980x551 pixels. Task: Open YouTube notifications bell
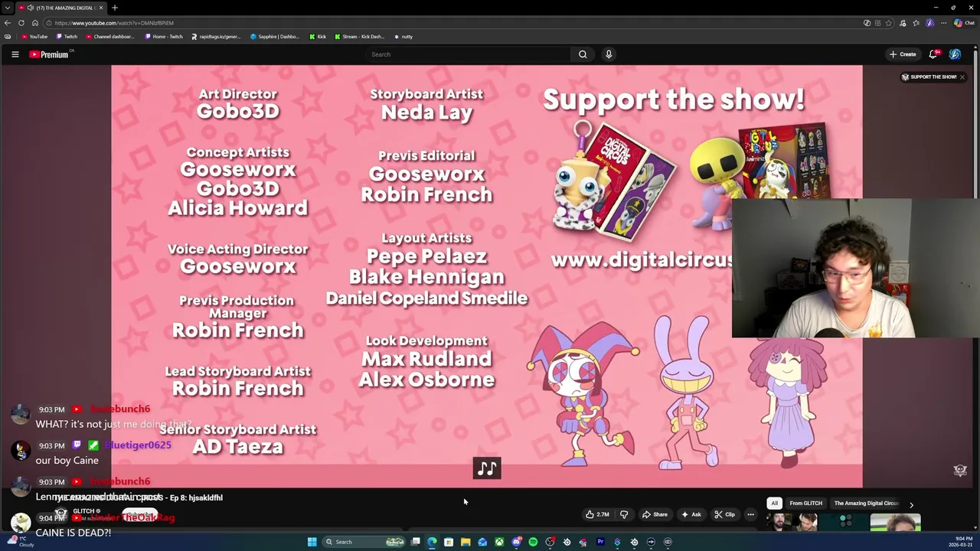tap(933, 54)
